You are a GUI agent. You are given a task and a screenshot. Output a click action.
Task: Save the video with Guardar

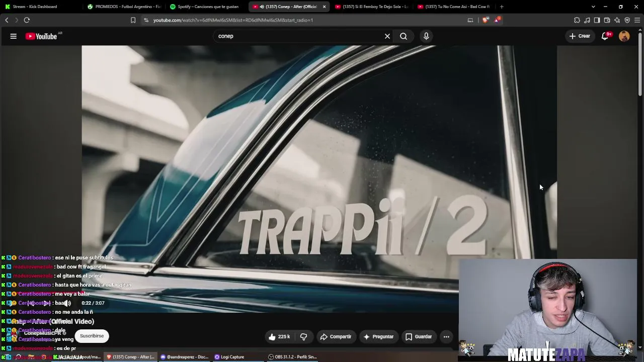(x=419, y=337)
